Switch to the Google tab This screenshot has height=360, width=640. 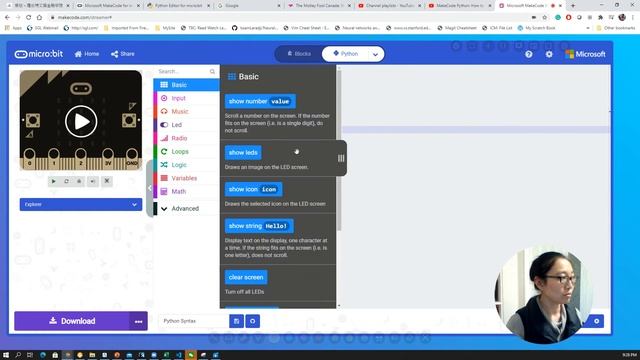[249, 6]
